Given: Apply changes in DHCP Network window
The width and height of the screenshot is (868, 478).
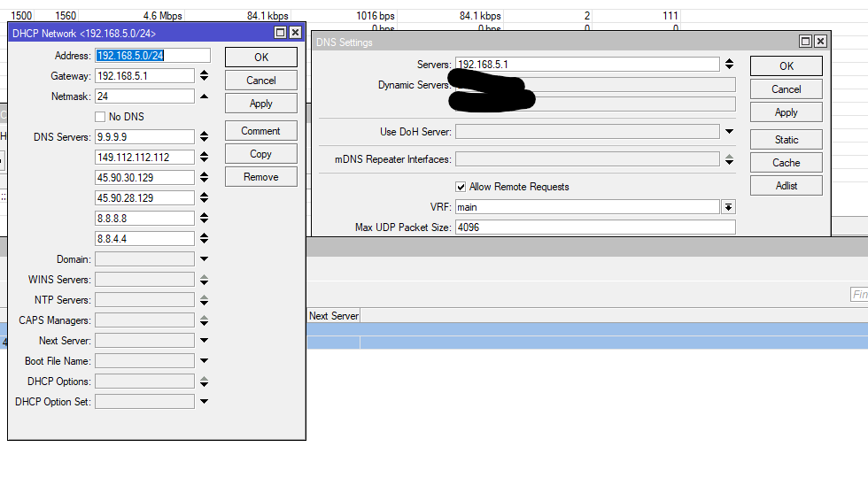Looking at the screenshot, I should (x=260, y=104).
